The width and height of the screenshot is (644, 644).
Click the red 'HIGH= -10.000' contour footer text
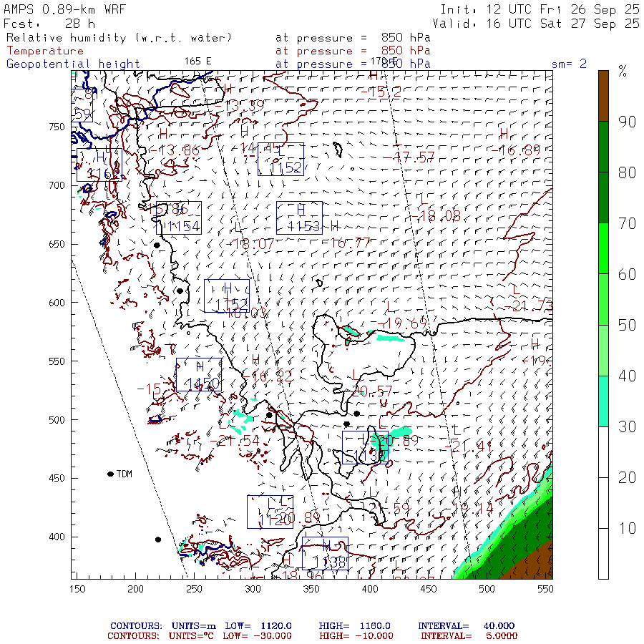point(356,636)
